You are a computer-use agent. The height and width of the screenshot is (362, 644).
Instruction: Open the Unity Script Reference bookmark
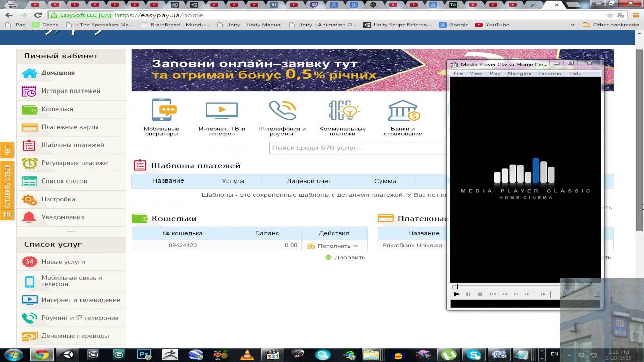pos(397,25)
